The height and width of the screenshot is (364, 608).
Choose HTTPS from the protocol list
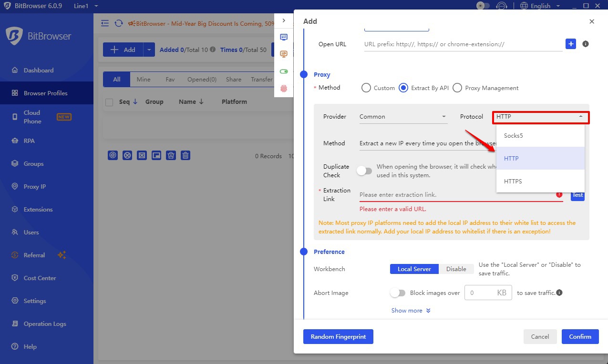(x=540, y=181)
